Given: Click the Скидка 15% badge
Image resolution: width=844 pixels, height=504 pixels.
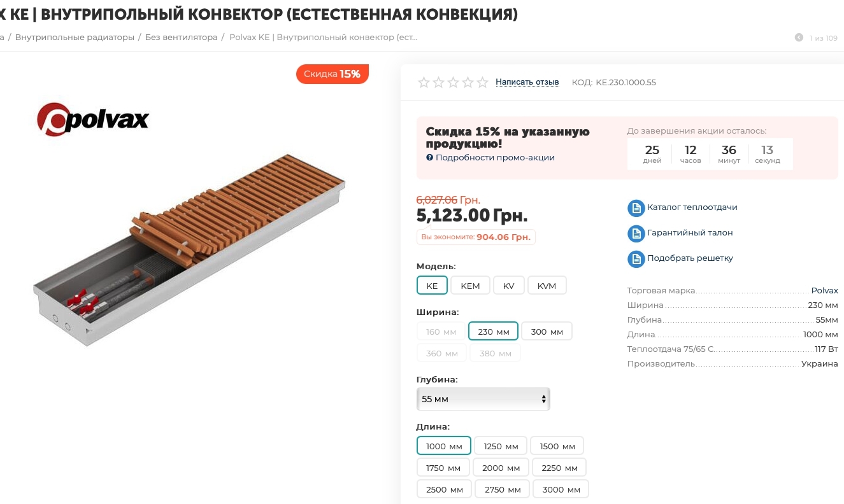Looking at the screenshot, I should tap(332, 74).
